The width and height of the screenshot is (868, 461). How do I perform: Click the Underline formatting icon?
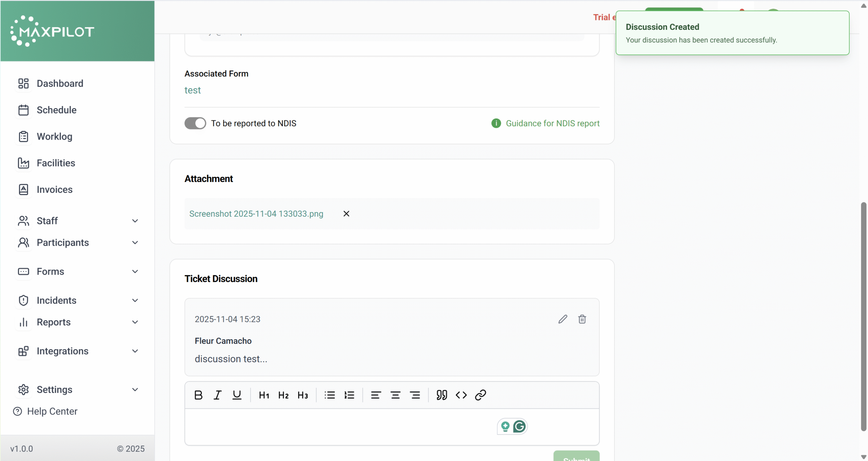pyautogui.click(x=237, y=395)
